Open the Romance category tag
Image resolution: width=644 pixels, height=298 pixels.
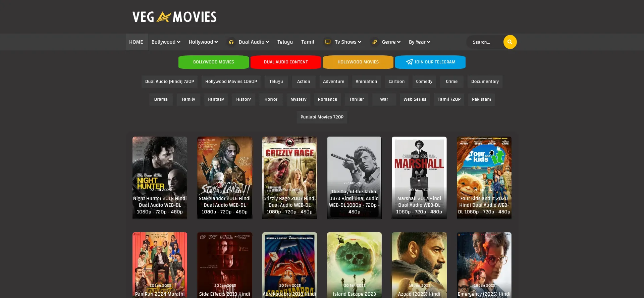pyautogui.click(x=327, y=99)
